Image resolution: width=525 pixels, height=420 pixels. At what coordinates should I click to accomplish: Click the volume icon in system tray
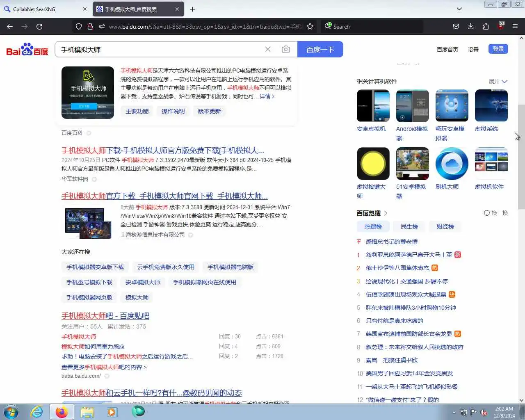484,412
